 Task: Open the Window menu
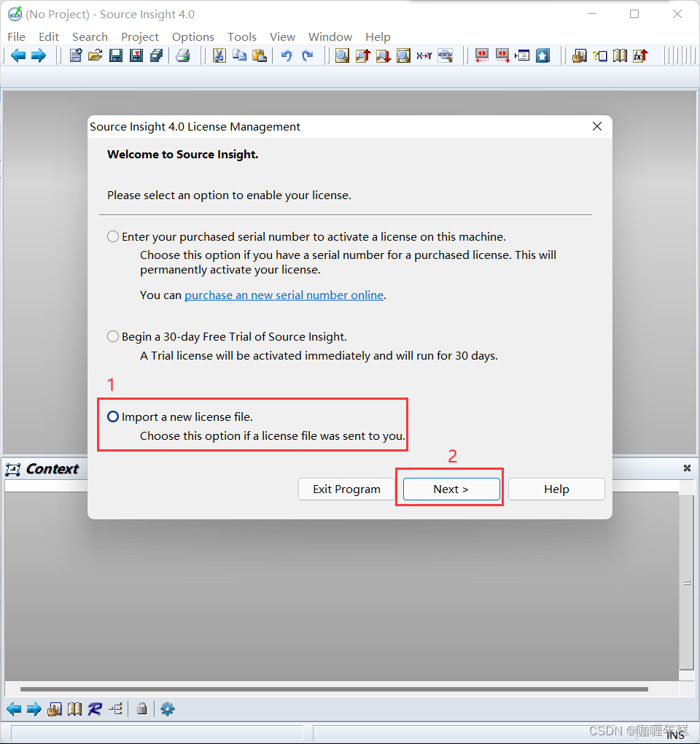[330, 36]
